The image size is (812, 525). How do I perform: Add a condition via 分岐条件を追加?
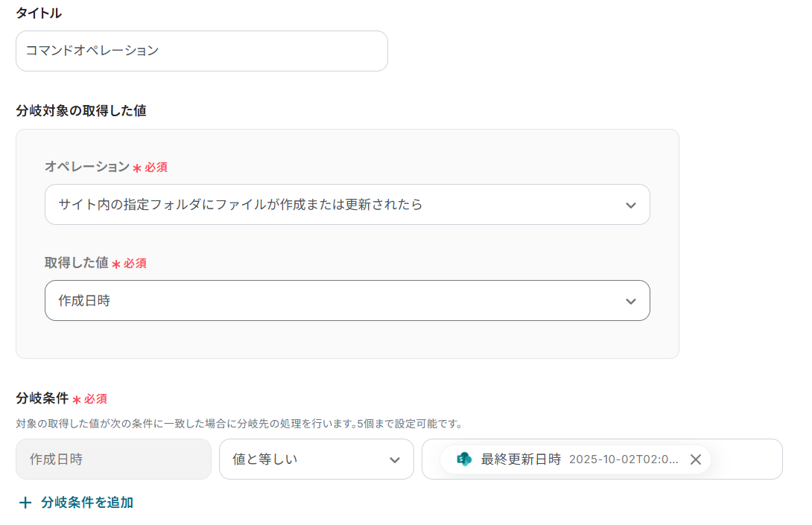point(87,503)
